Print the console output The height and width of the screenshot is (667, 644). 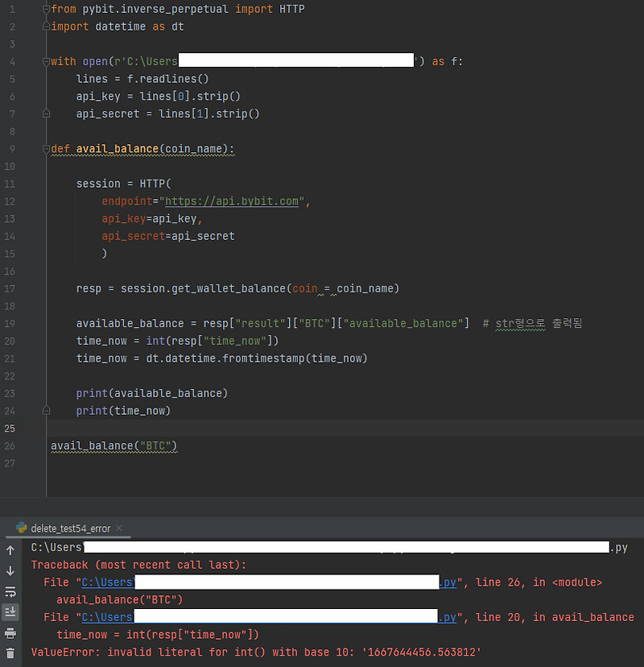pos(10,633)
